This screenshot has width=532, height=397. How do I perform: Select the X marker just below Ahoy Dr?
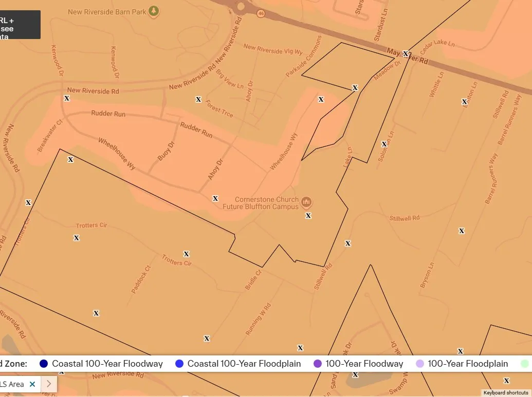(x=215, y=198)
